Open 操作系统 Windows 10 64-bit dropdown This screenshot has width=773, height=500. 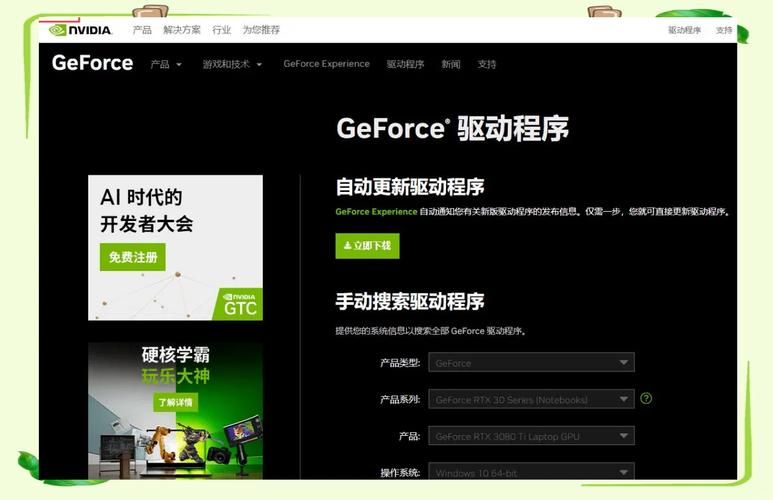[531, 471]
